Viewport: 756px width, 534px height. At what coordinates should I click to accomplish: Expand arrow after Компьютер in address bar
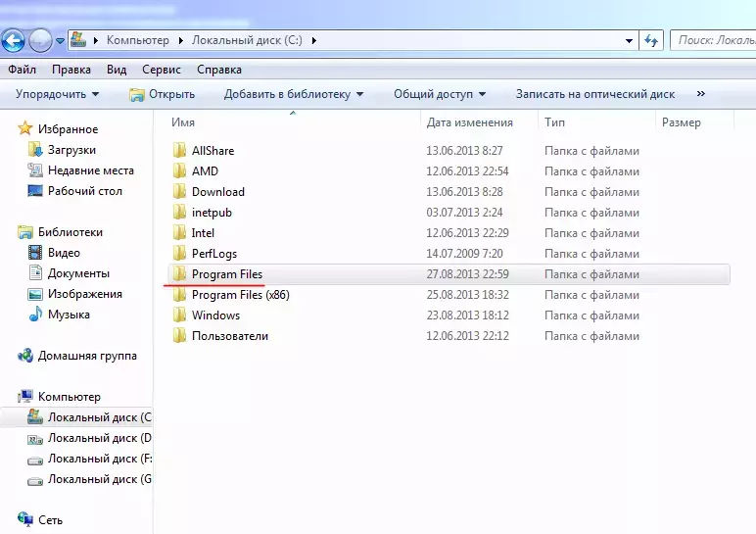[180, 40]
